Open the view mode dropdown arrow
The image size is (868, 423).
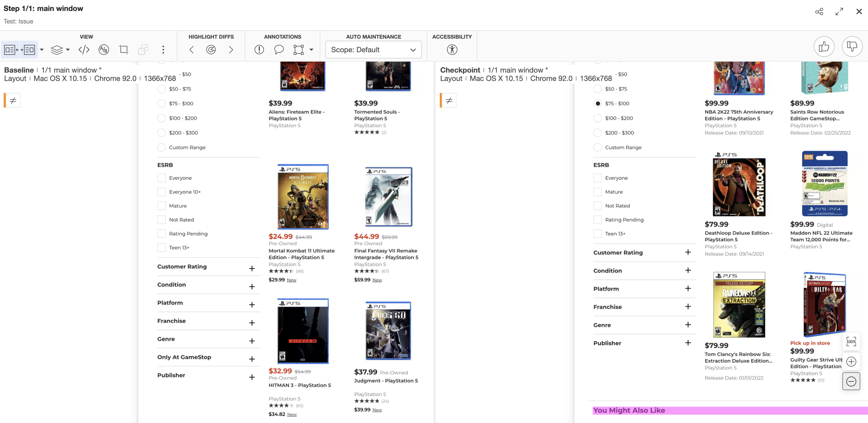42,50
